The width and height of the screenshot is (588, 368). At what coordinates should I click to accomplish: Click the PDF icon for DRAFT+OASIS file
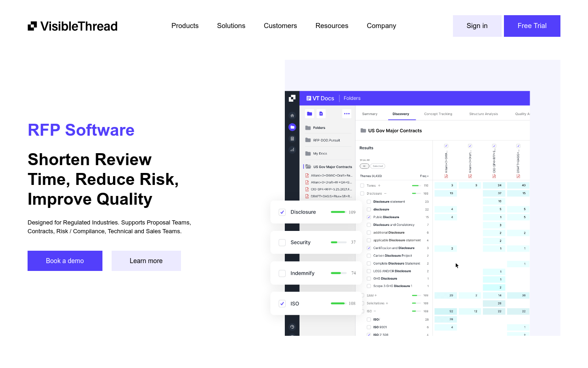click(307, 196)
